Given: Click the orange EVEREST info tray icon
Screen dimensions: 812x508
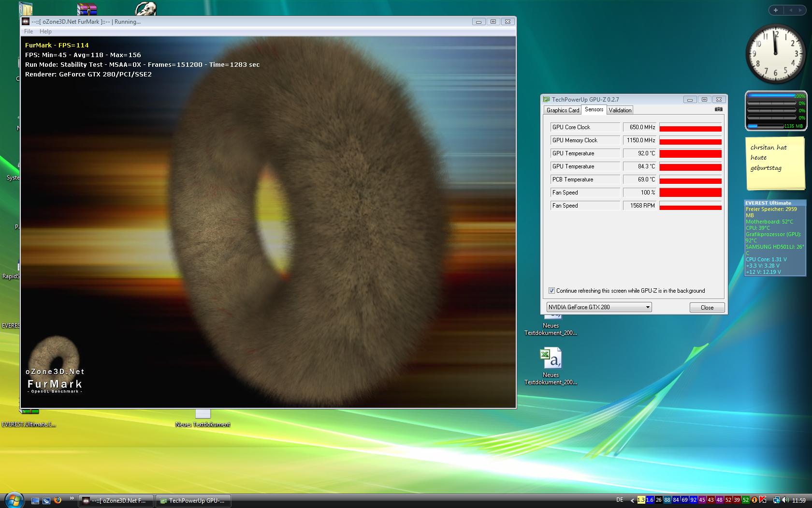Looking at the screenshot, I should (x=754, y=500).
